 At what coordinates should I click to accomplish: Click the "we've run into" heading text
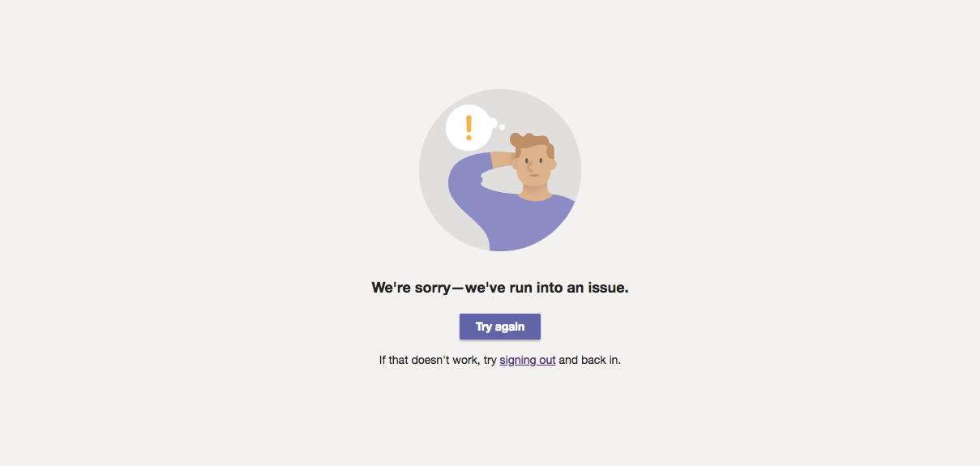pos(514,287)
